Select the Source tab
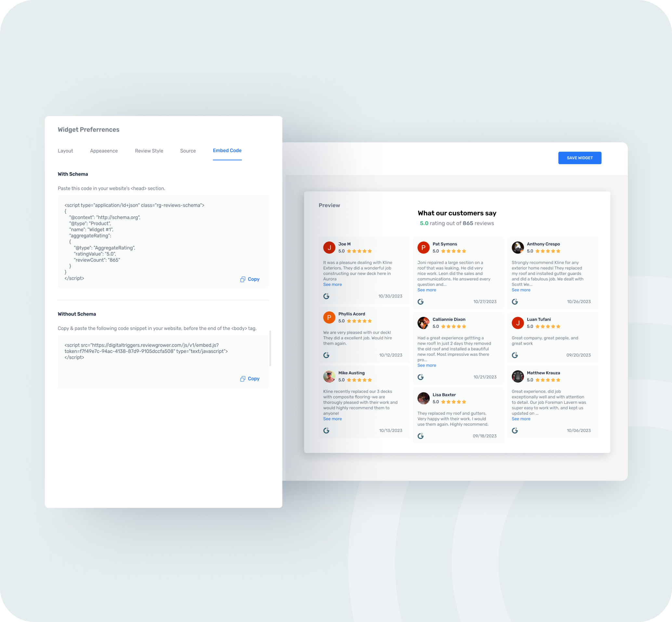The width and height of the screenshot is (672, 622). (188, 150)
